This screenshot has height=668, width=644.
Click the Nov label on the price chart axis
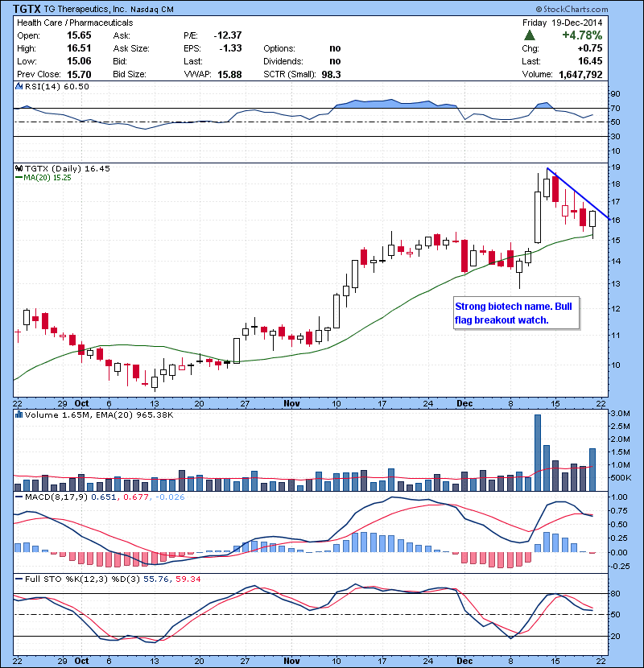coord(291,403)
